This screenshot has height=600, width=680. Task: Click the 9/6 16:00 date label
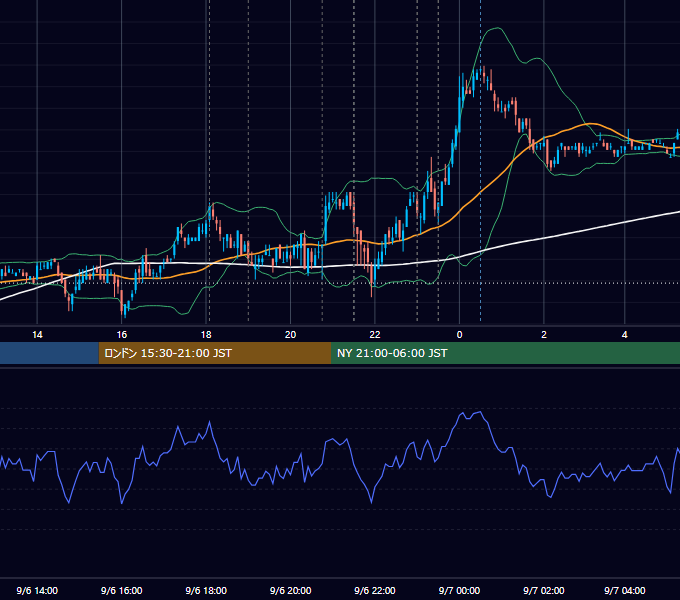click(x=122, y=590)
